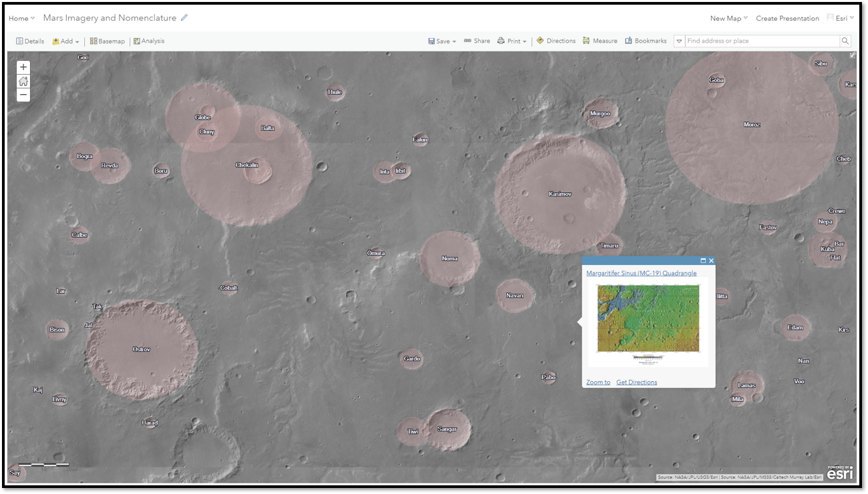Image resolution: width=868 pixels, height=494 pixels.
Task: Click the Tiwi crater label
Action: 413,431
